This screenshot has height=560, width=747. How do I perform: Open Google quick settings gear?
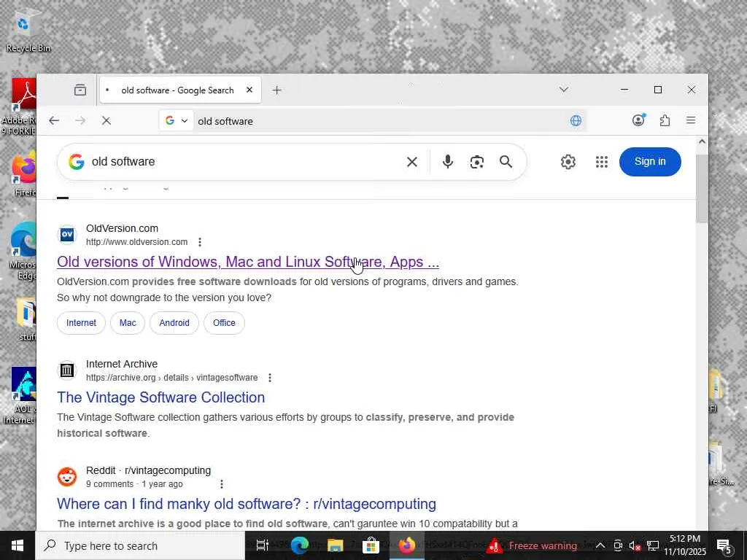pyautogui.click(x=568, y=162)
